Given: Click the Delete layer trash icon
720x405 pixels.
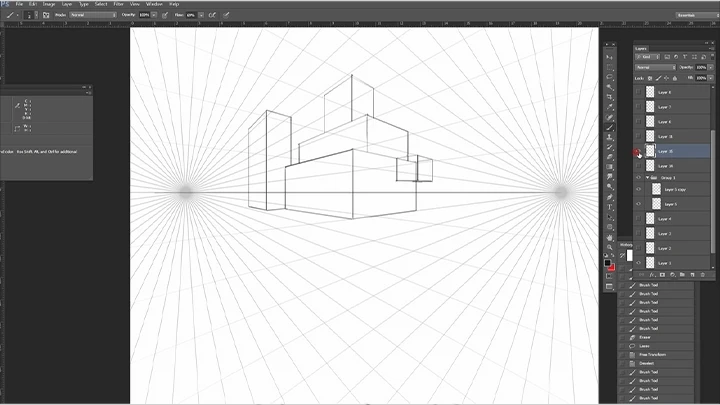Looking at the screenshot, I should click(703, 275).
